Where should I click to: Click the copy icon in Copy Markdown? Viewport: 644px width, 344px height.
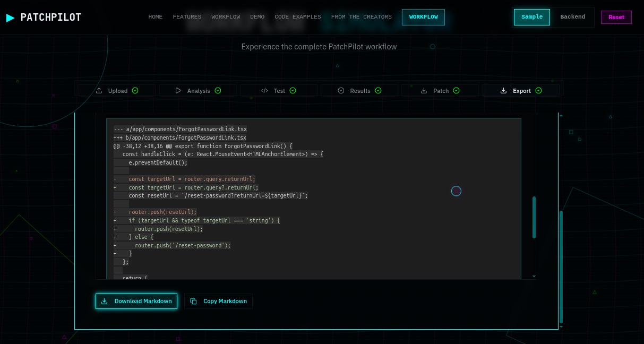pos(193,301)
